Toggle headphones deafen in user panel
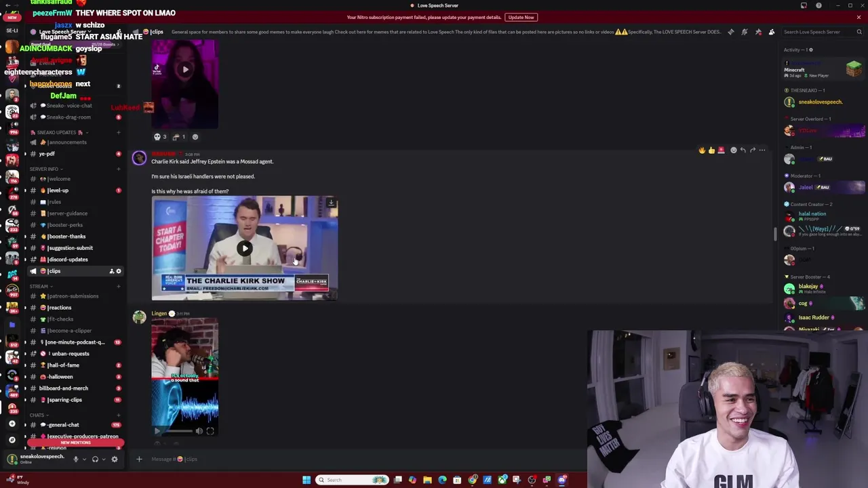 tap(95, 460)
